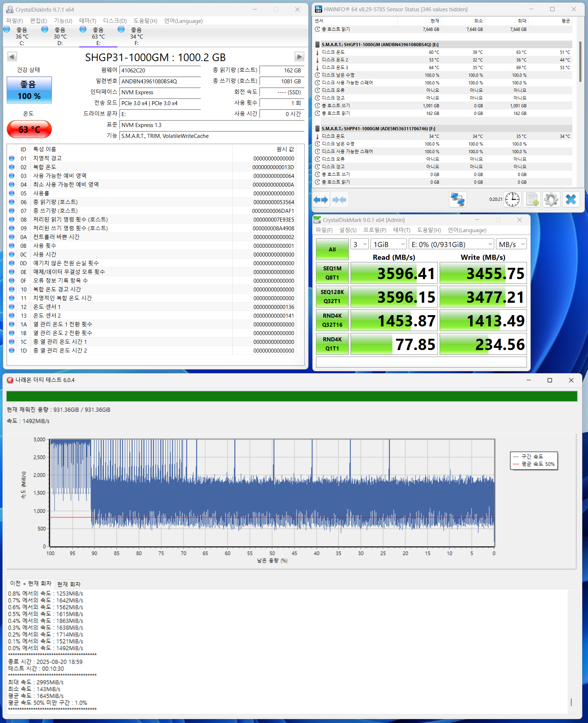
Task: Open the test count dropdown showing 3
Action: (360, 244)
